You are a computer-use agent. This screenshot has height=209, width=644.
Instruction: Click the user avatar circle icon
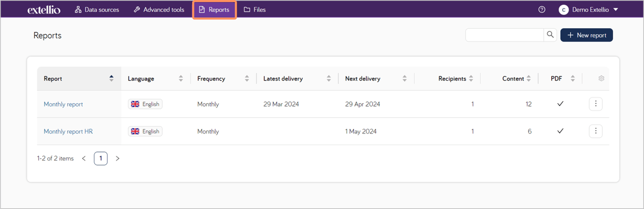pos(563,9)
